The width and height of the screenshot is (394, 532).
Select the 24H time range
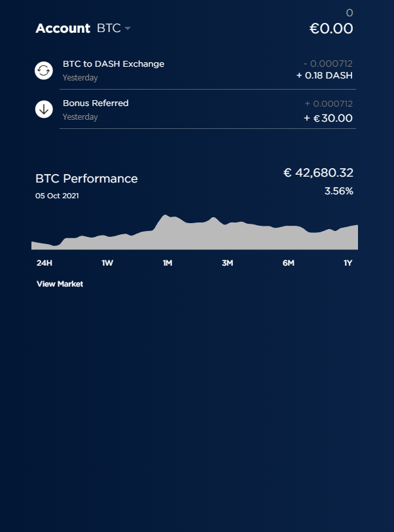click(45, 263)
